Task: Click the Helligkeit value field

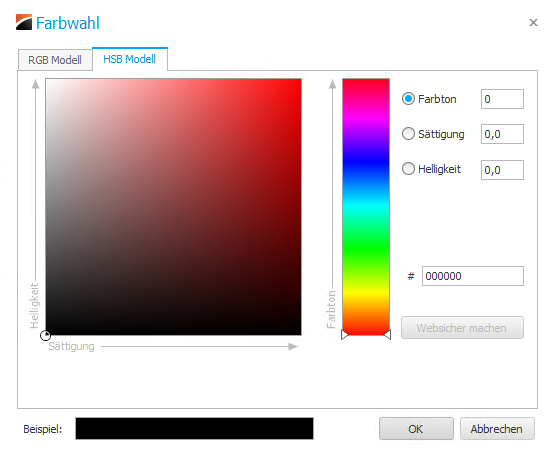Action: [502, 170]
